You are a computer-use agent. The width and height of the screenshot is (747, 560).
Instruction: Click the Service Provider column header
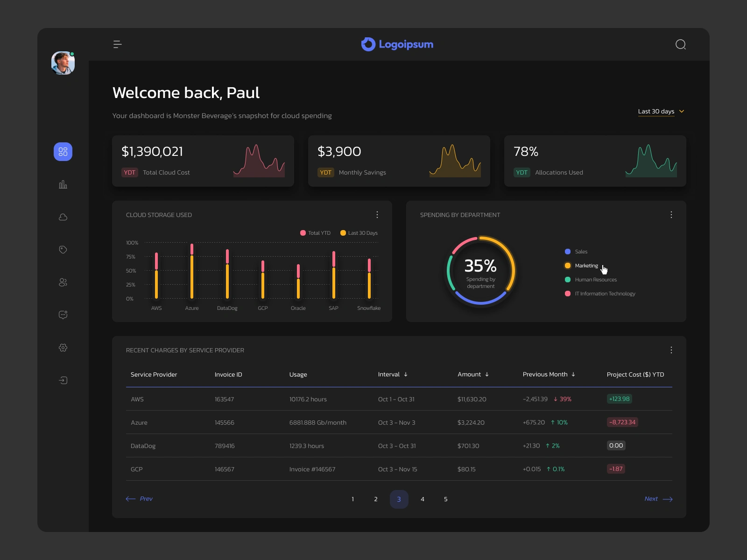coord(154,374)
